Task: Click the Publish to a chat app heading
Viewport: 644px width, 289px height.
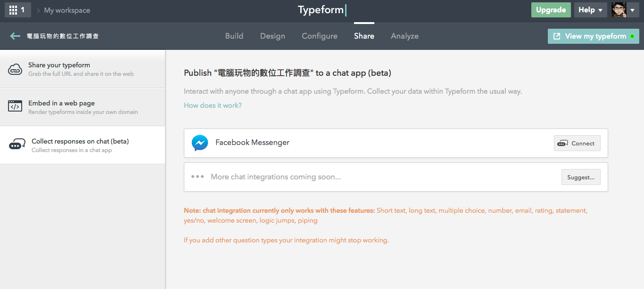Action: (288, 73)
